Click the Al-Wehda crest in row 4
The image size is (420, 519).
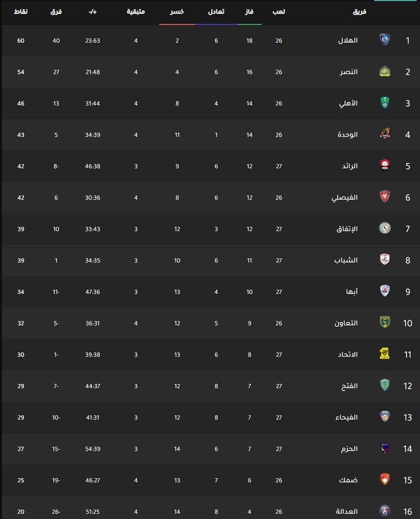coord(384,134)
